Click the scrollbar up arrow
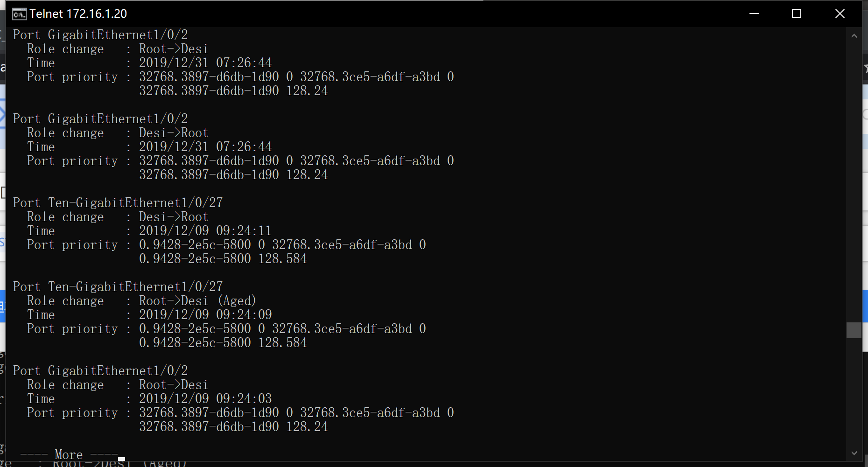The image size is (868, 467). (854, 36)
